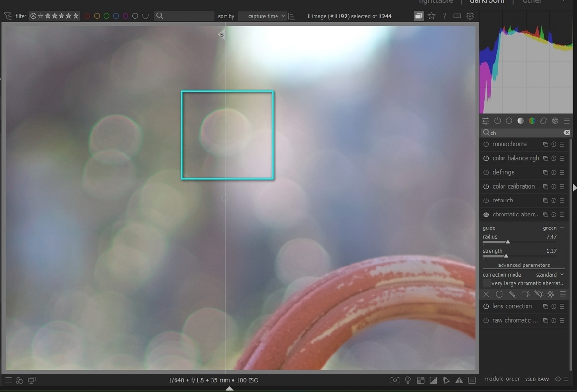Enable the defringe module power switch
The height and width of the screenshot is (392, 577).
point(486,172)
